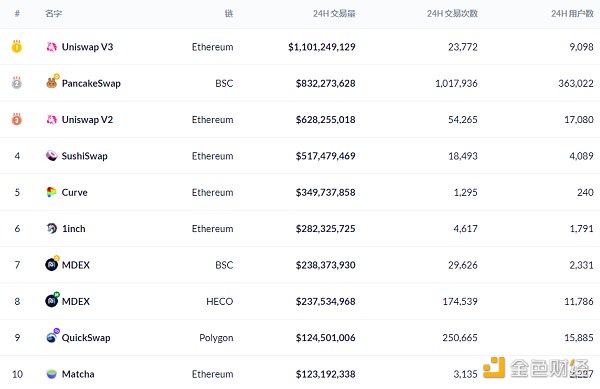This screenshot has height=389, width=600.
Task: Click the Curve rainbow logo icon
Action: 51,192
